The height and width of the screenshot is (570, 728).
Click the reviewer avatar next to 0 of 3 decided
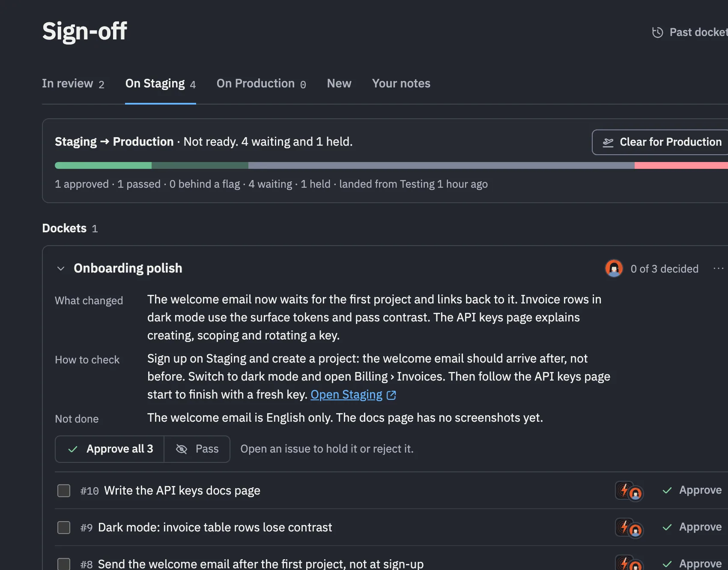pos(614,269)
